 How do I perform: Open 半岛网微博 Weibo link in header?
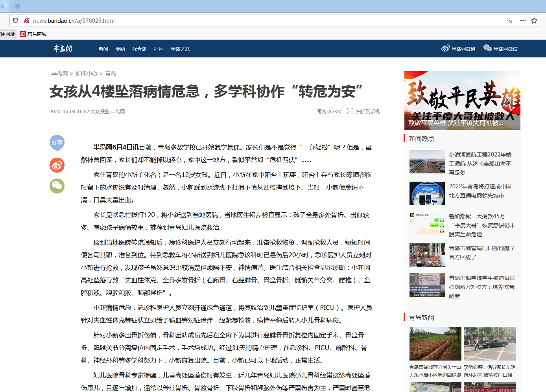click(x=459, y=49)
